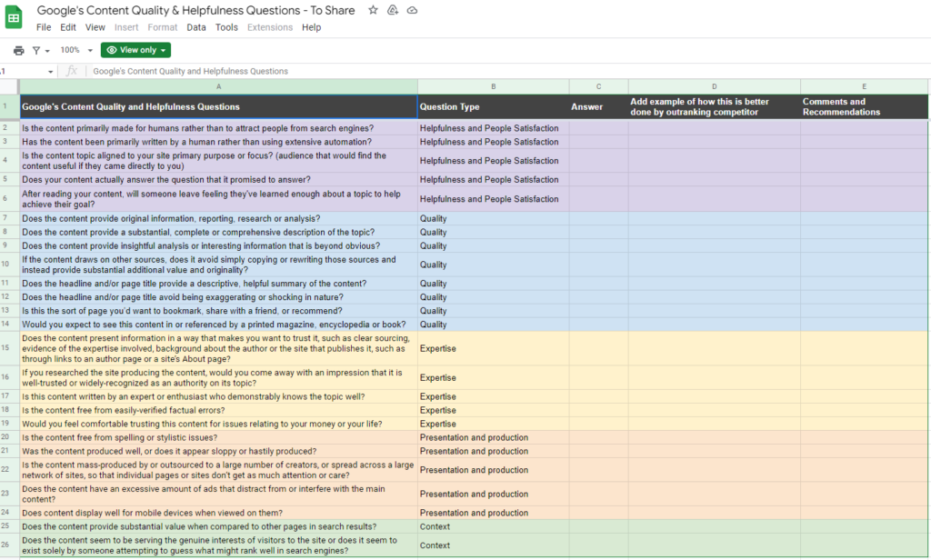Image resolution: width=931 pixels, height=560 pixels.
Task: Star this spreadsheet document
Action: (373, 10)
